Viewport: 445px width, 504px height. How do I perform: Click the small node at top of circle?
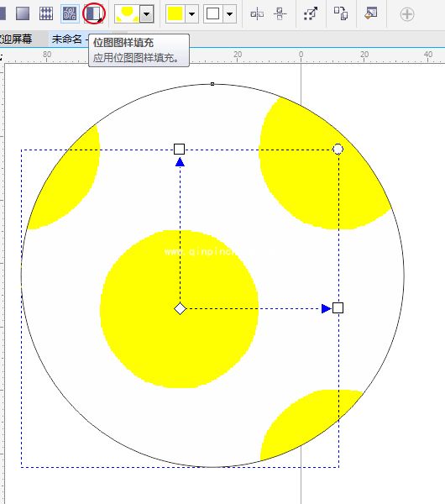[x=212, y=84]
